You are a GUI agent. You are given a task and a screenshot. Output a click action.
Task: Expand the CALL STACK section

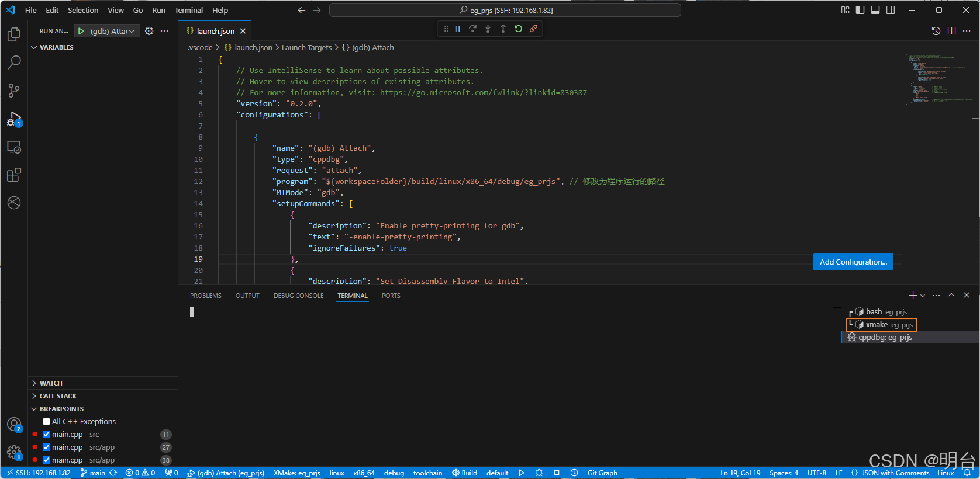coord(103,396)
